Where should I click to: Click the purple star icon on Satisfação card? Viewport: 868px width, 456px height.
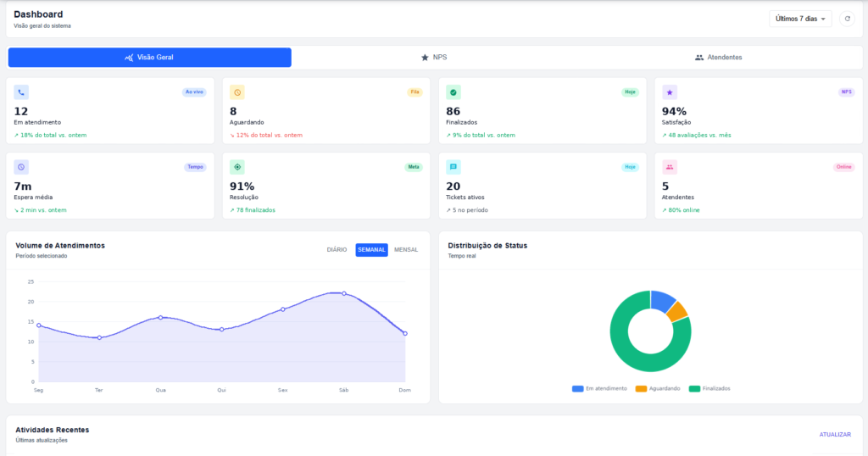670,92
